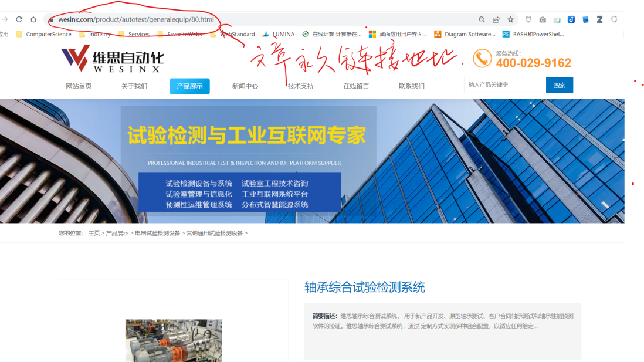Select the highlighted 产品展示 nav tab
Image resolution: width=644 pixels, height=362 pixels.
click(x=190, y=86)
